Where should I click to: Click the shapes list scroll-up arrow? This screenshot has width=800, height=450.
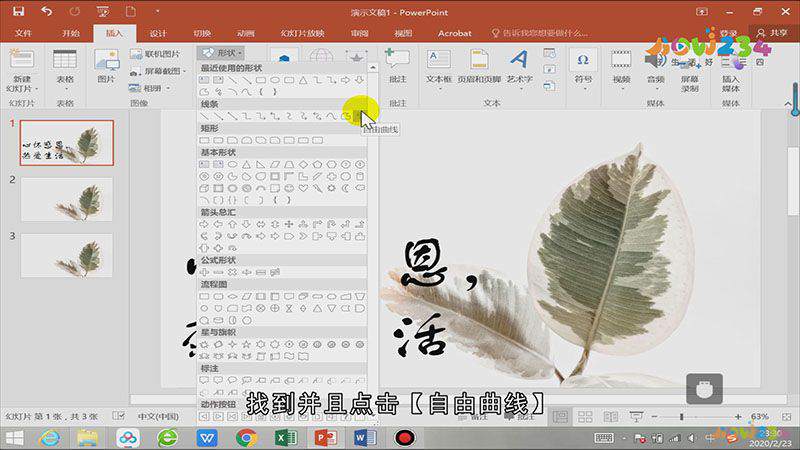pyautogui.click(x=373, y=67)
